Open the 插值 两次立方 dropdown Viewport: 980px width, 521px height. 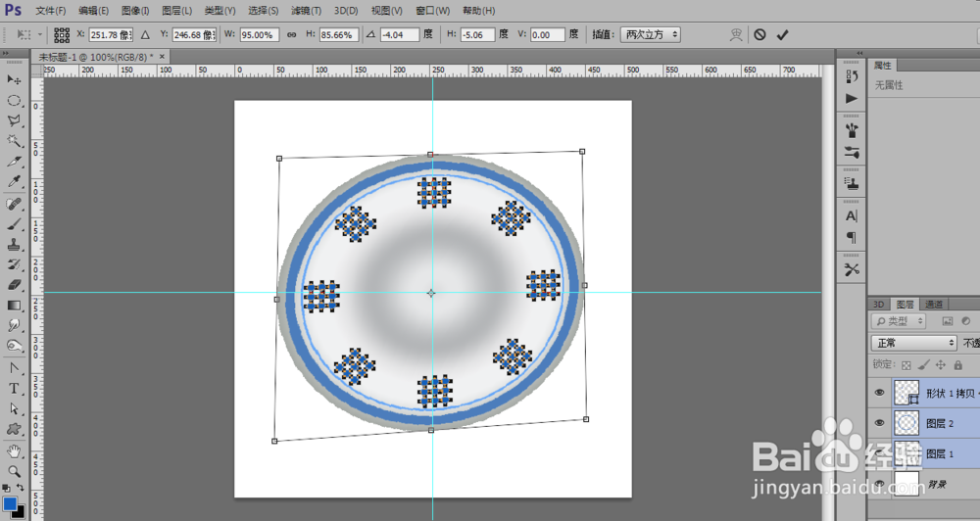click(x=651, y=35)
